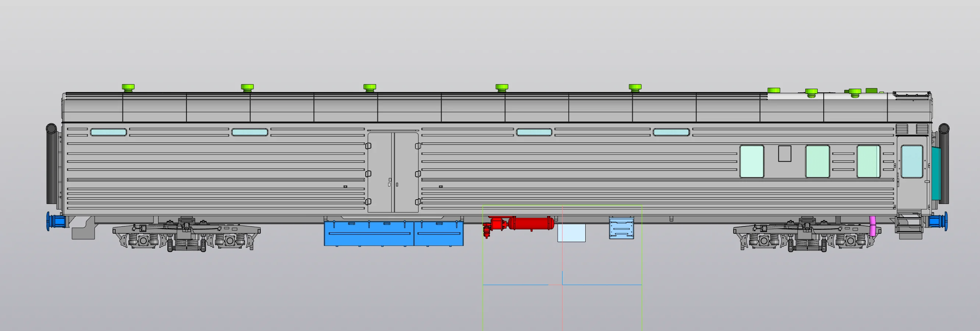Select the teal panel at the right car end

[x=936, y=175]
